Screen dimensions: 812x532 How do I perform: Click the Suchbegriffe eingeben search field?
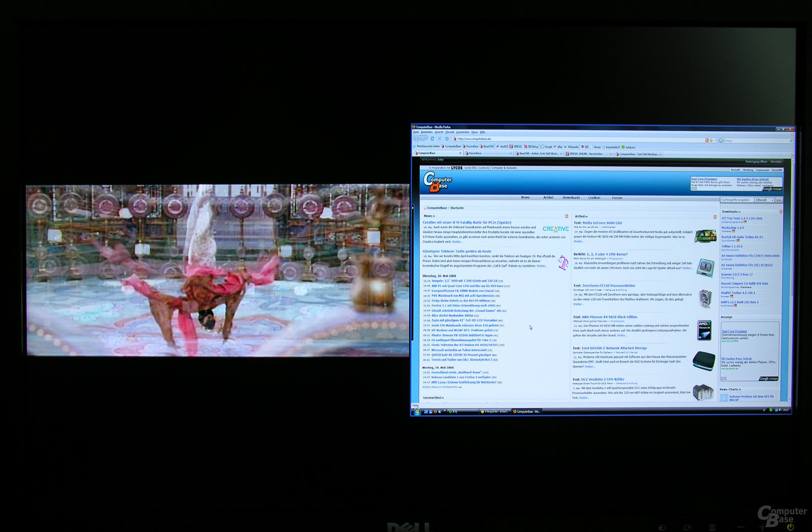(737, 200)
